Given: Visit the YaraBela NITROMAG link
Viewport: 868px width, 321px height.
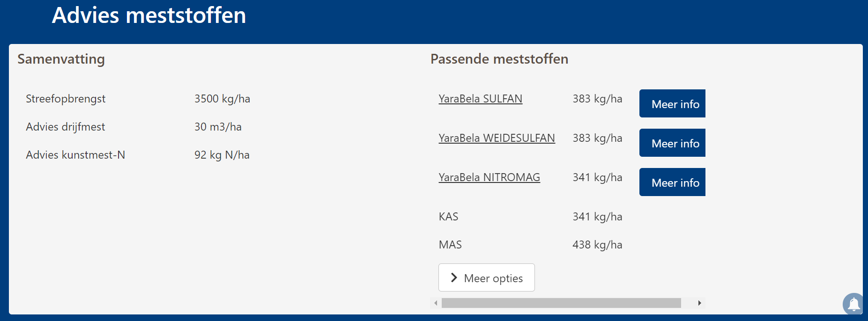Looking at the screenshot, I should coord(489,177).
